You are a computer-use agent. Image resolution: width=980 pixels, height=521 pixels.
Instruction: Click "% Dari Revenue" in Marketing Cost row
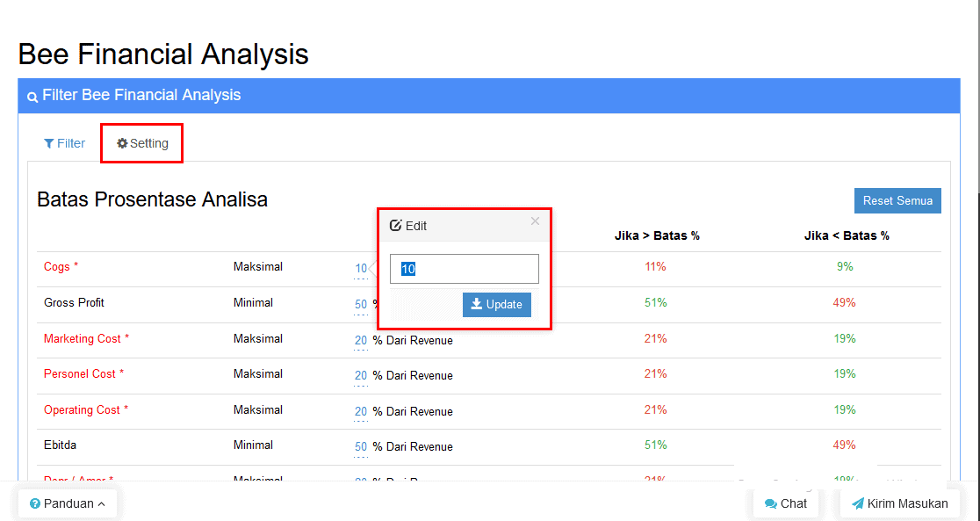pyautogui.click(x=413, y=340)
